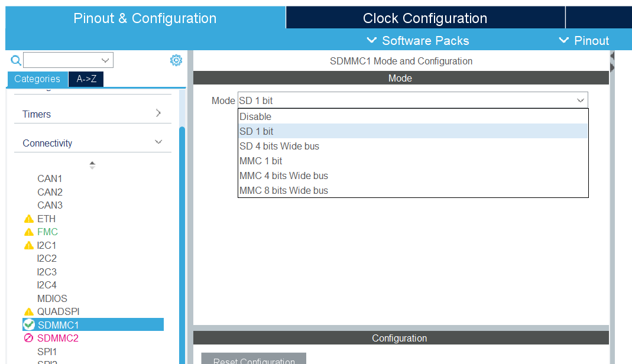Select FMC peripheral
Viewport: 632px width, 364px height.
pos(47,232)
